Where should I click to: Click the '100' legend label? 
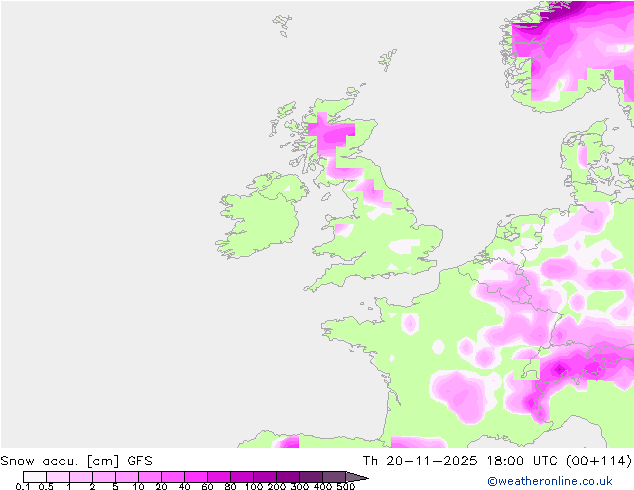(x=254, y=486)
